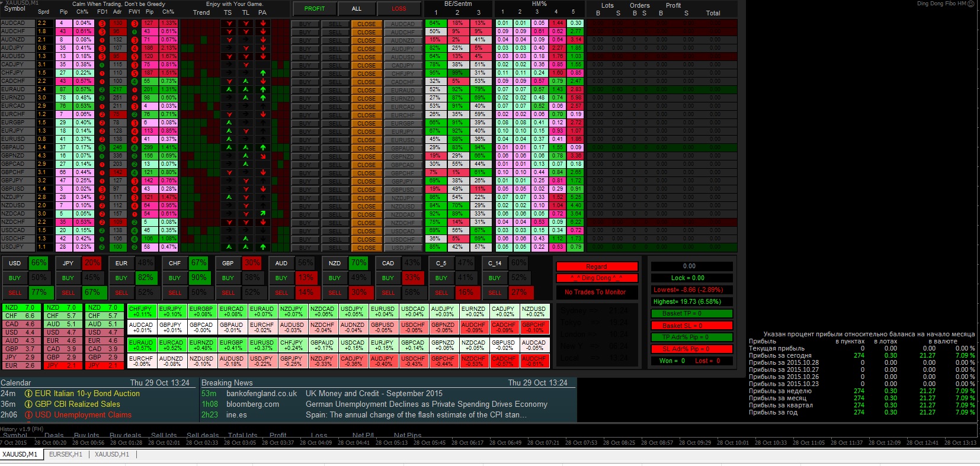Click the C_5 basket button
980x466 pixels.
tap(441, 263)
